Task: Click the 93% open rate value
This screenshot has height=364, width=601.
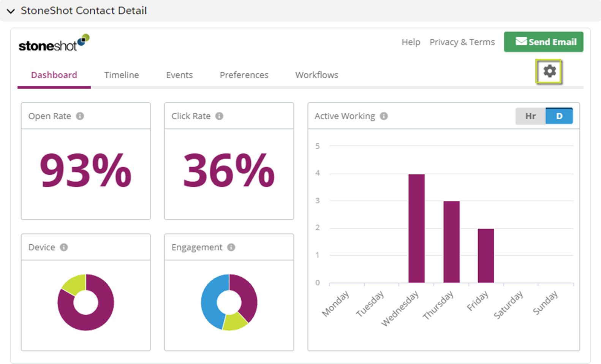Action: (86, 171)
